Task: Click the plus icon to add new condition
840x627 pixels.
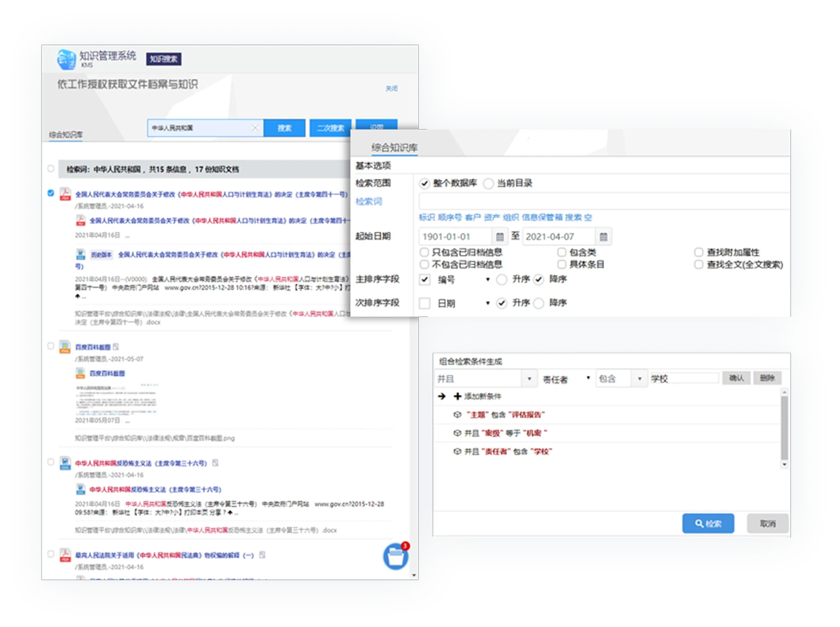Action: tap(457, 396)
